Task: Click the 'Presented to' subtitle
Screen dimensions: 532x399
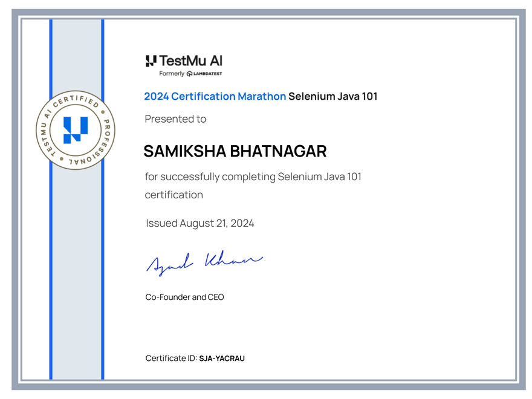Action: point(175,118)
